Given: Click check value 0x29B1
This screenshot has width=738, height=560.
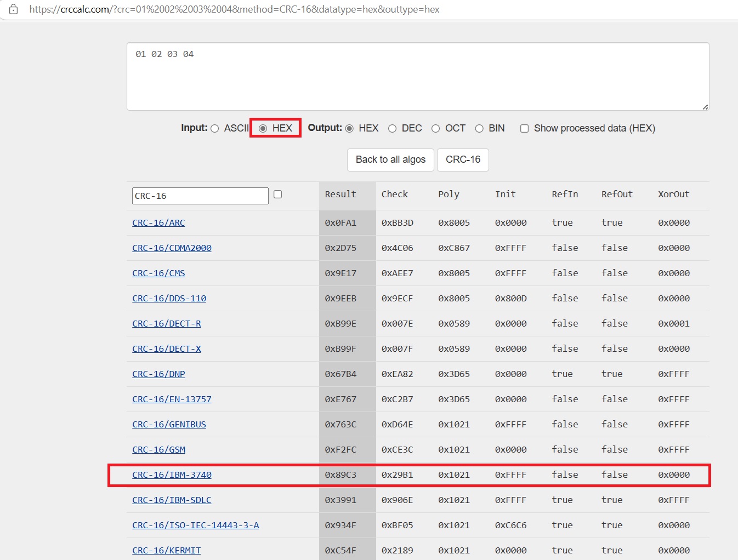Looking at the screenshot, I should [397, 475].
